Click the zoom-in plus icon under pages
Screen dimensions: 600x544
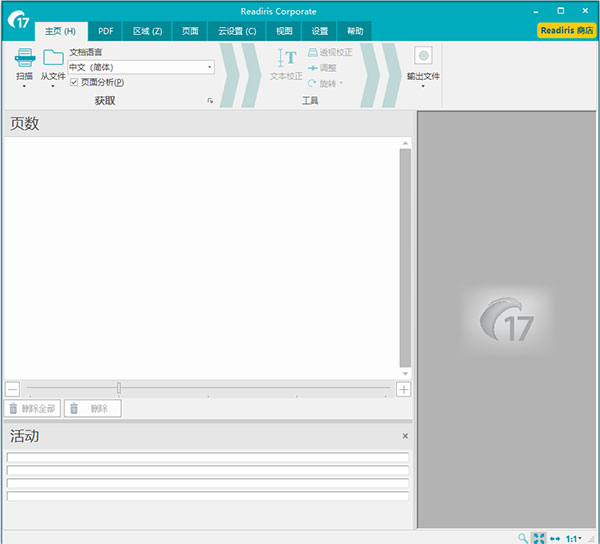point(403,389)
